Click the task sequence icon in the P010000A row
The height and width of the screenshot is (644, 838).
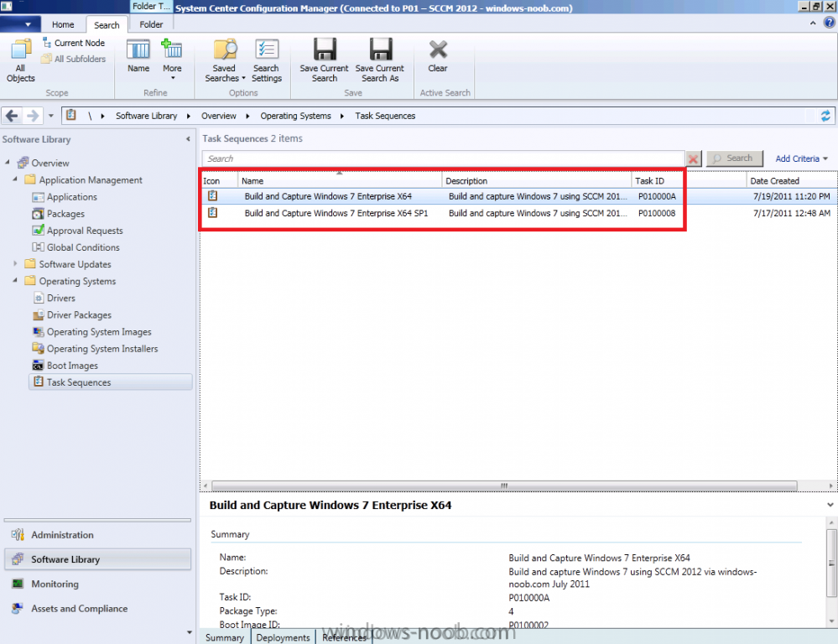tap(213, 195)
